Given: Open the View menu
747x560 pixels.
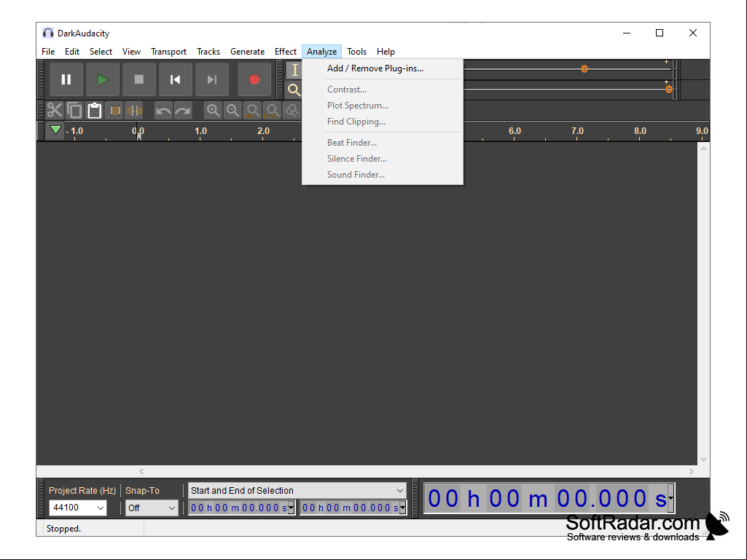Looking at the screenshot, I should pyautogui.click(x=131, y=52).
